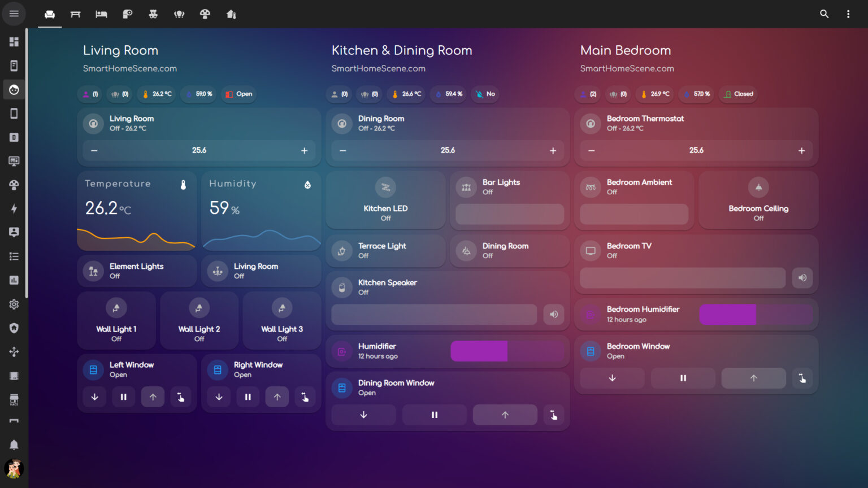This screenshot has height=488, width=868.
Task: Expand the hamburger sidebar menu
Action: 14,14
